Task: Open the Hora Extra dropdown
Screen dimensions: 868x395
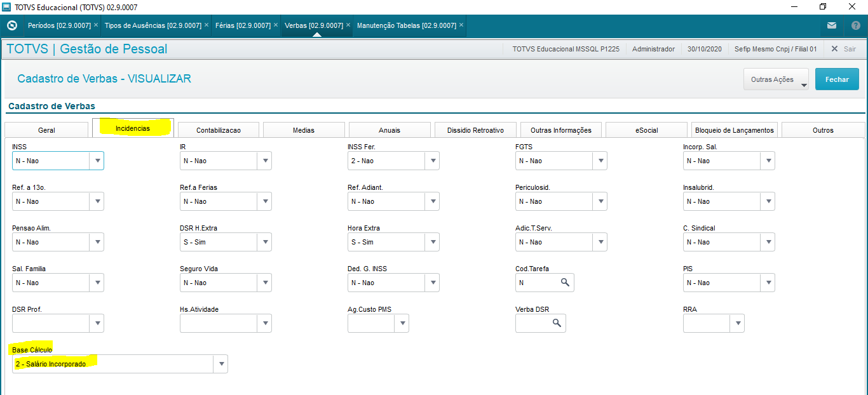Action: (433, 242)
